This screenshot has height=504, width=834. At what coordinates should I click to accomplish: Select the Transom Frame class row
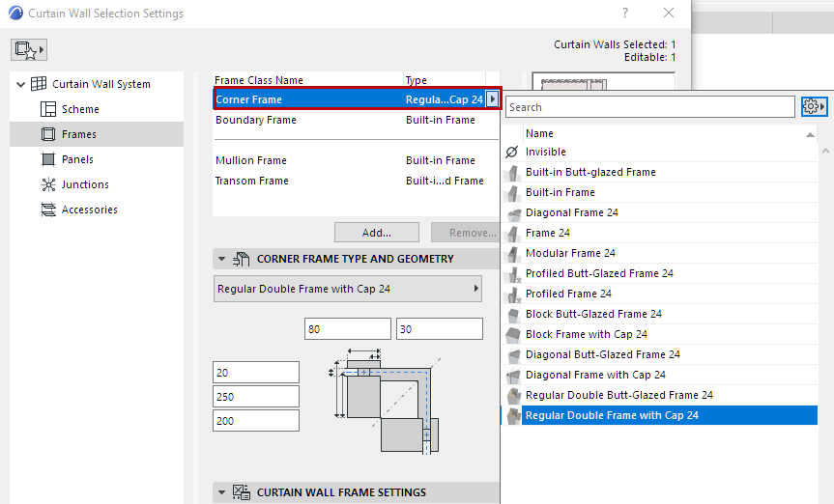tap(356, 181)
